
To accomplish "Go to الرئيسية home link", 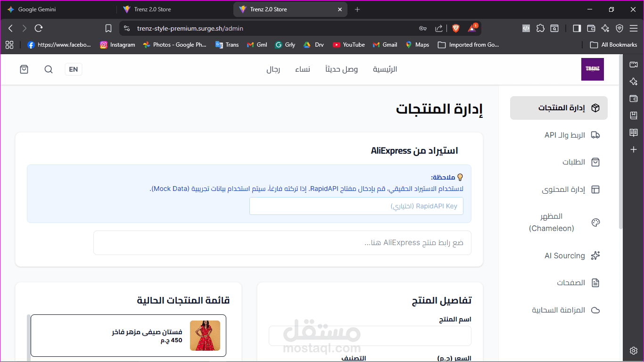I will click(385, 69).
